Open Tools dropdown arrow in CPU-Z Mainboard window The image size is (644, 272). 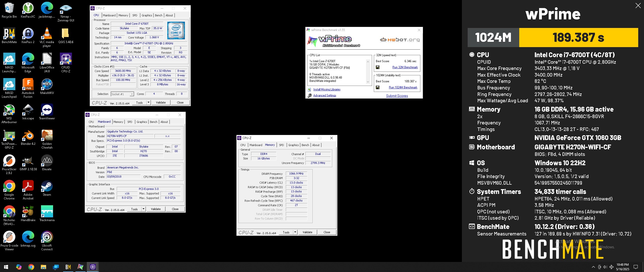coord(143,209)
